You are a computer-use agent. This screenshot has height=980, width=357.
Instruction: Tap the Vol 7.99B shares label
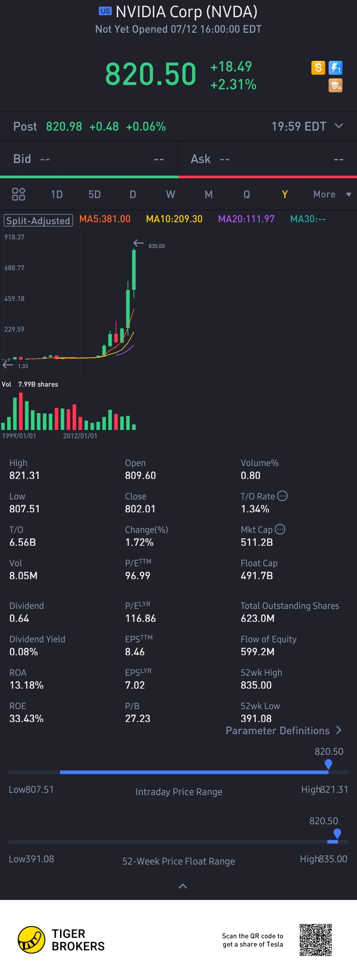pyautogui.click(x=30, y=384)
